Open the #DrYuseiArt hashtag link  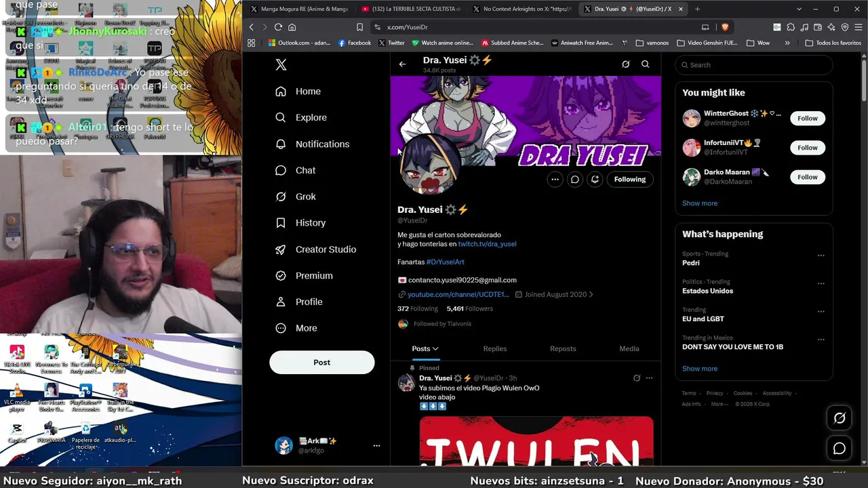(446, 262)
